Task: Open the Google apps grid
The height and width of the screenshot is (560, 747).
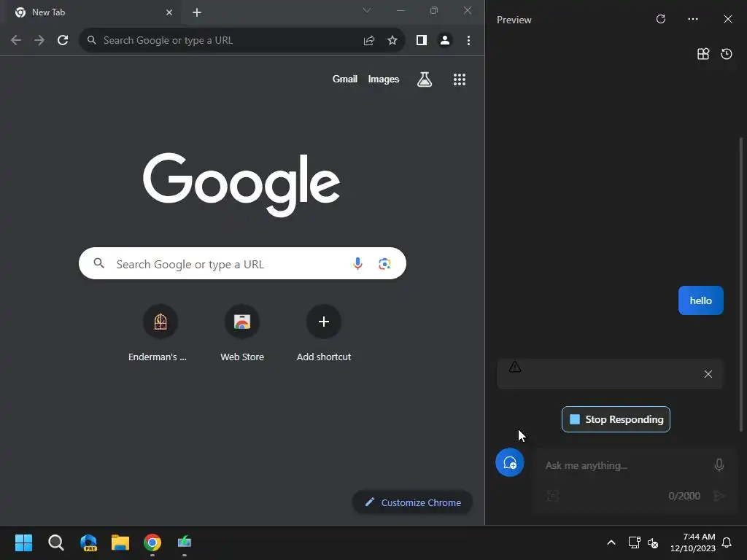Action: pyautogui.click(x=460, y=79)
